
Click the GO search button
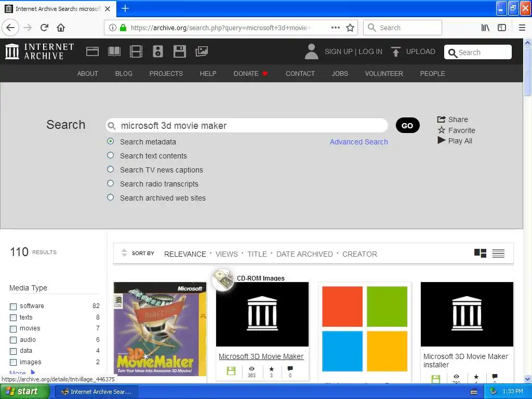click(x=407, y=126)
